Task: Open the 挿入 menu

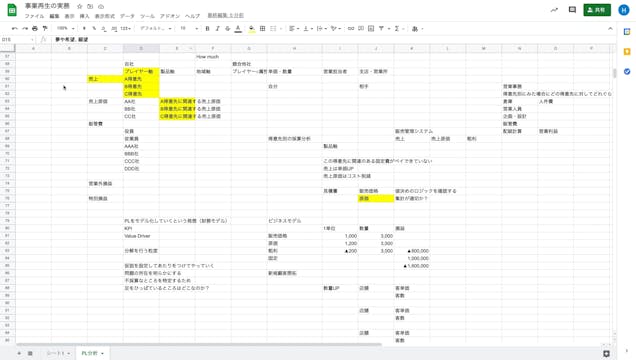Action: (x=84, y=16)
